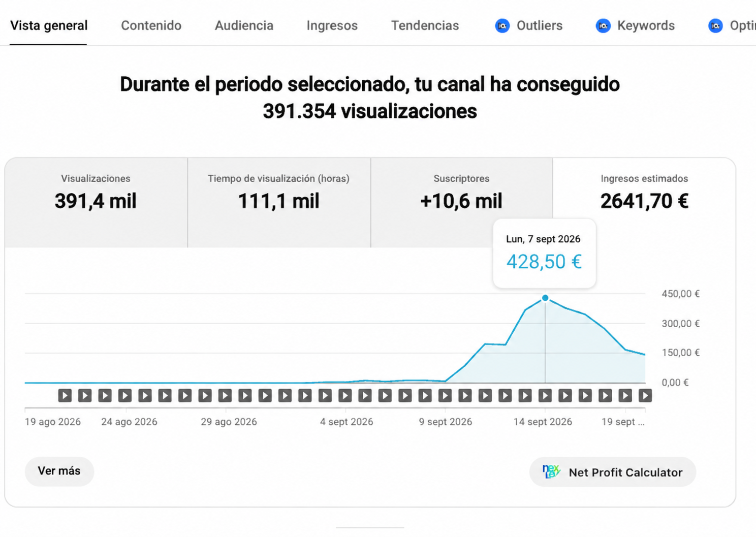The height and width of the screenshot is (537, 756).
Task: Click the 391.354 visualizaciones headline text
Action: click(x=370, y=111)
